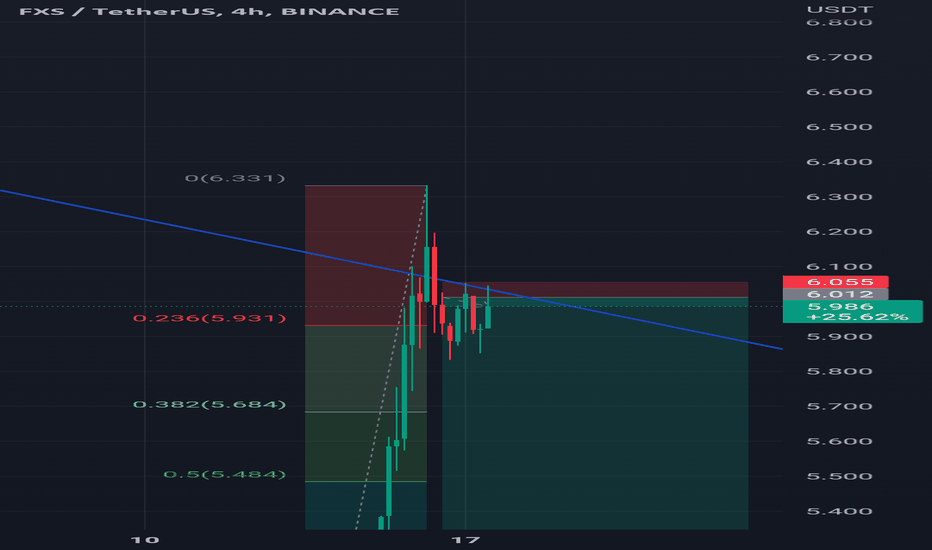Click the 5.800 price axis value
Viewport: 932px width, 550px height.
pos(839,372)
